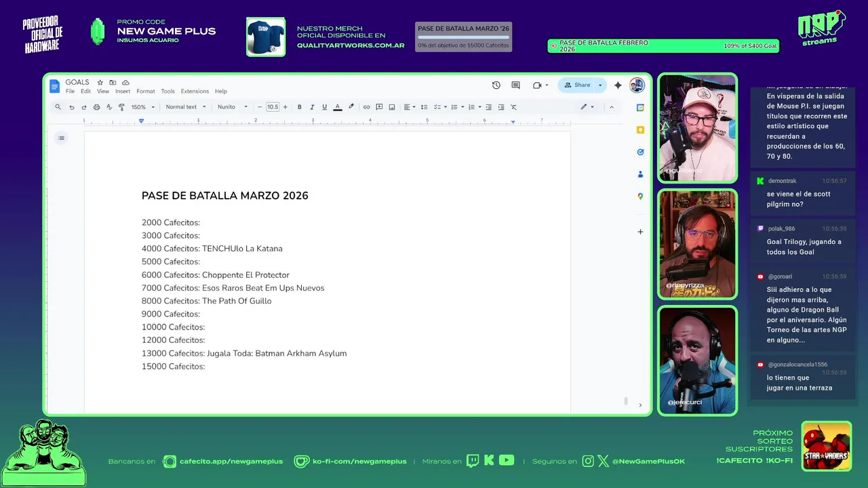868x488 pixels.
Task: Toggle underline formatting
Action: 324,107
